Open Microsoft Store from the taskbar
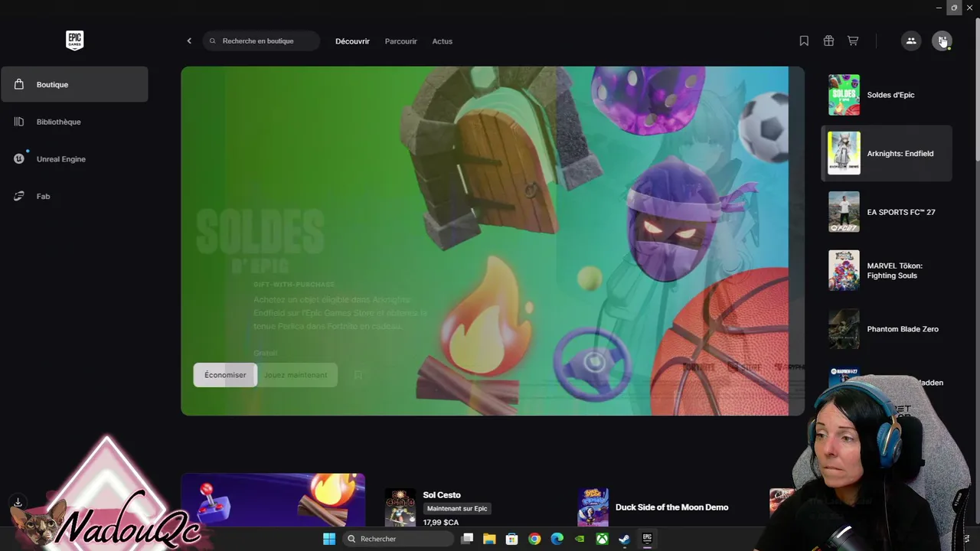This screenshot has height=551, width=980. (512, 539)
